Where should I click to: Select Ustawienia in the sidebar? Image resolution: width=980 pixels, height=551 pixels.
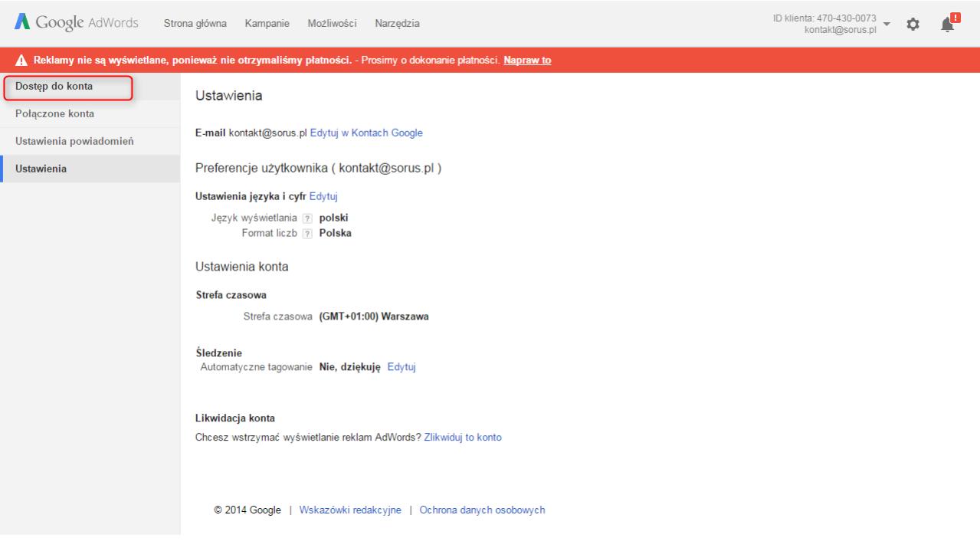pos(90,169)
